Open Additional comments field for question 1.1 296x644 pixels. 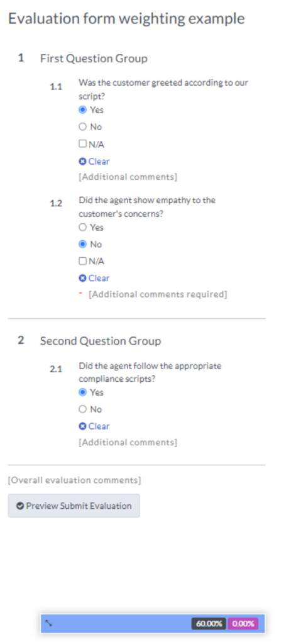[x=128, y=177]
